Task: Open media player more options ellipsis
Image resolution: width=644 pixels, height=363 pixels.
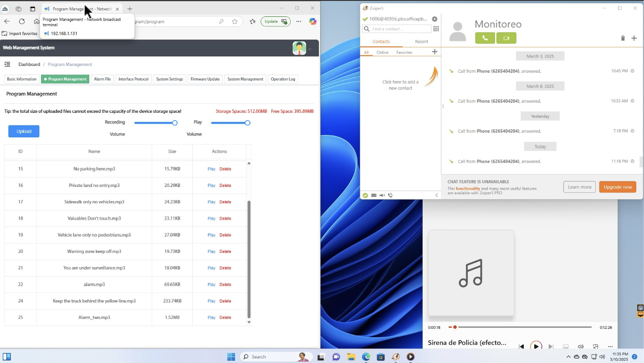Action: click(610, 347)
